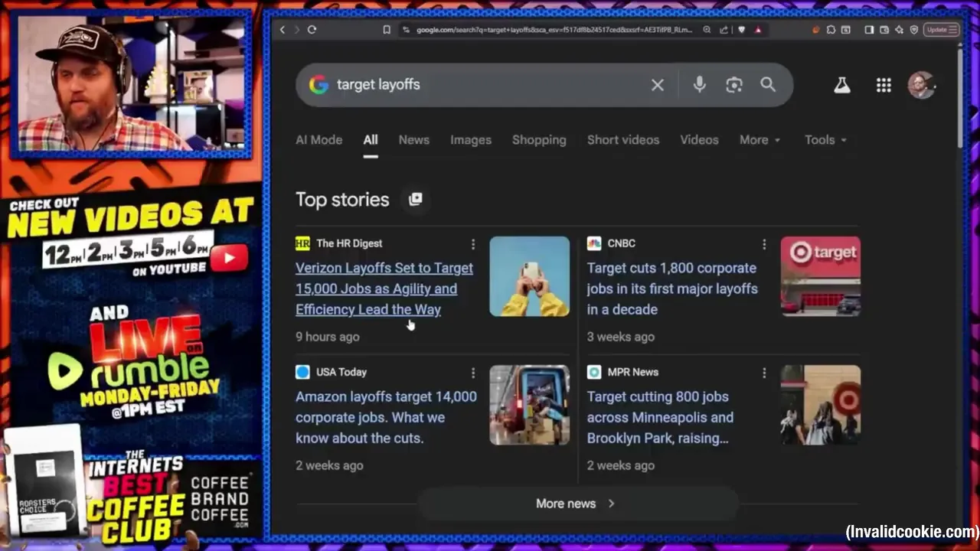
Task: Open the zoom magnifier icon in address bar
Action: 707,30
